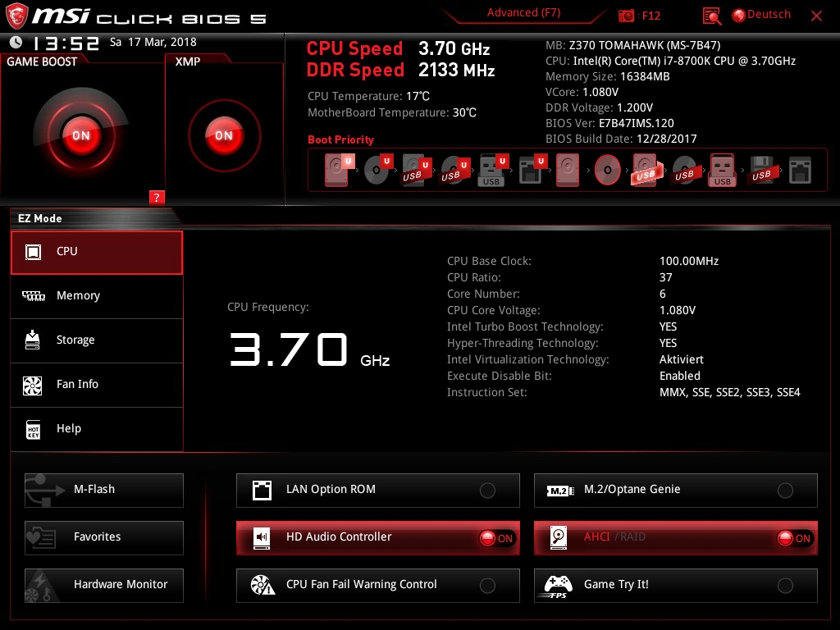Click the date Sa 17 Mar, 2018

[153, 42]
